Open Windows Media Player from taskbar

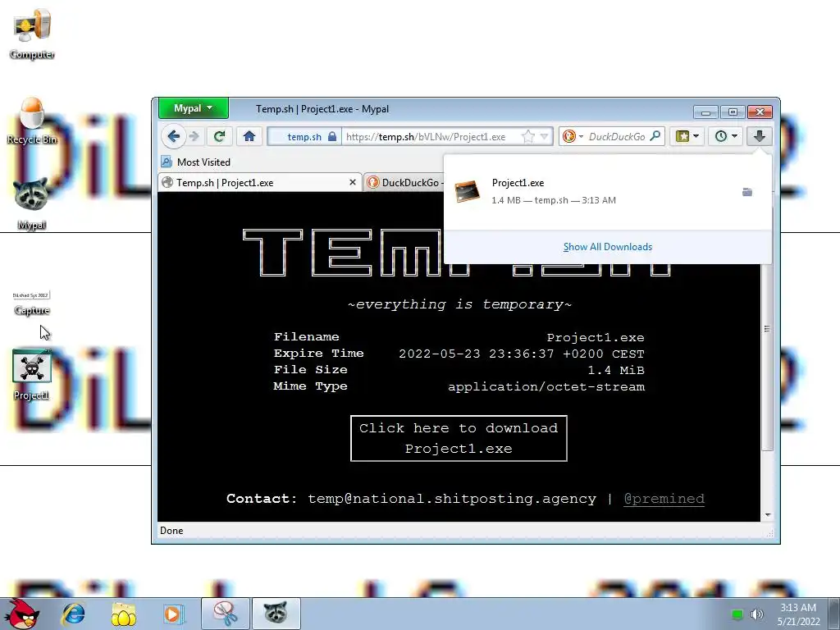pyautogui.click(x=174, y=614)
